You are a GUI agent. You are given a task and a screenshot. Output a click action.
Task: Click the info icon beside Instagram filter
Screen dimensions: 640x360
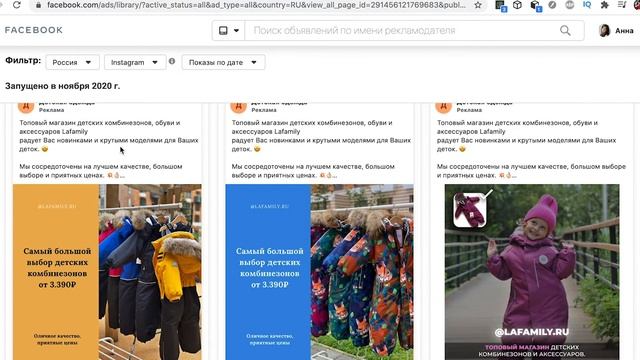(x=172, y=61)
